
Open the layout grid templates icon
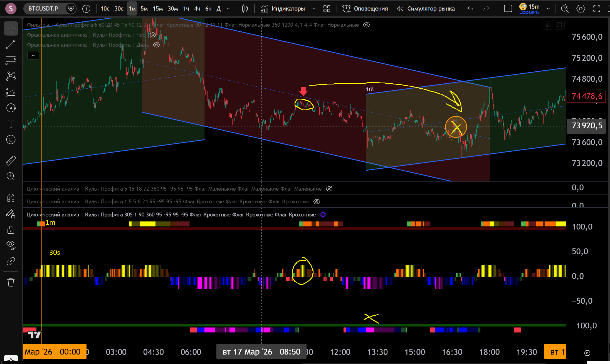click(327, 9)
